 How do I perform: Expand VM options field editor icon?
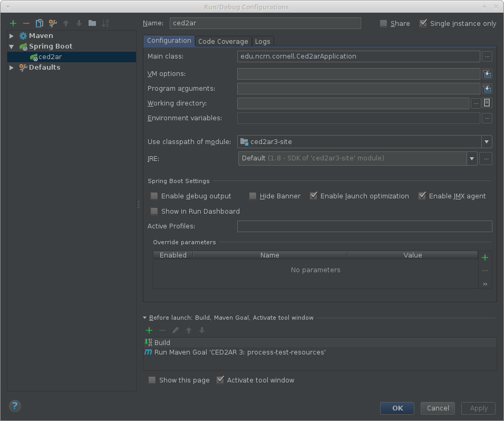coord(487,74)
